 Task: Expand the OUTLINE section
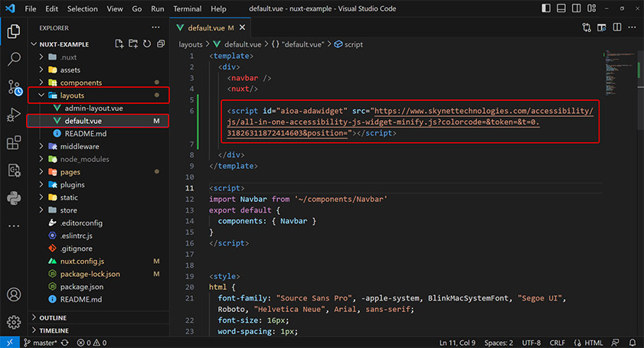pos(54,317)
